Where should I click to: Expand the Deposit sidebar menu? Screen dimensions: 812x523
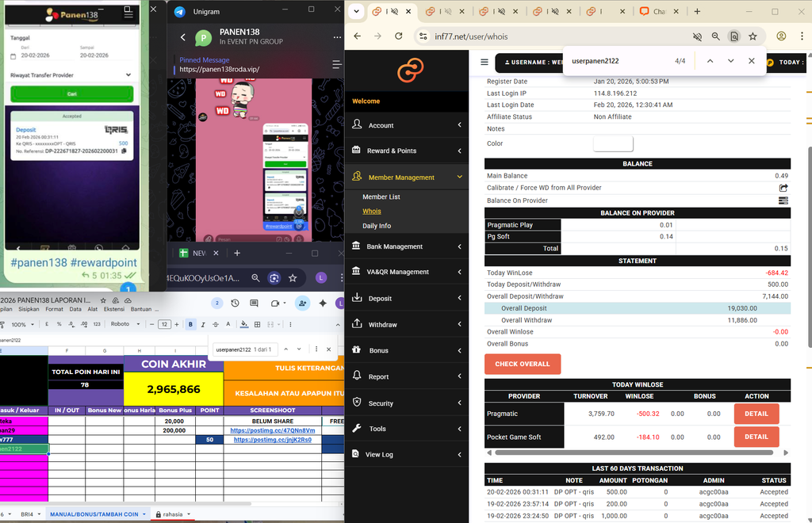point(407,299)
